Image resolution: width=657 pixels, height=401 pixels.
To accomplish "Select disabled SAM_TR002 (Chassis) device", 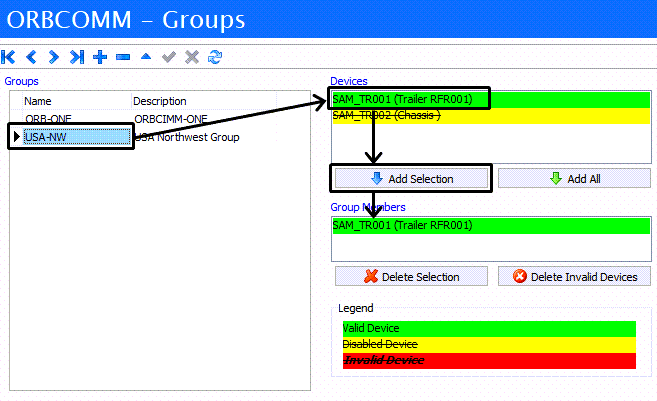I will (x=491, y=116).
